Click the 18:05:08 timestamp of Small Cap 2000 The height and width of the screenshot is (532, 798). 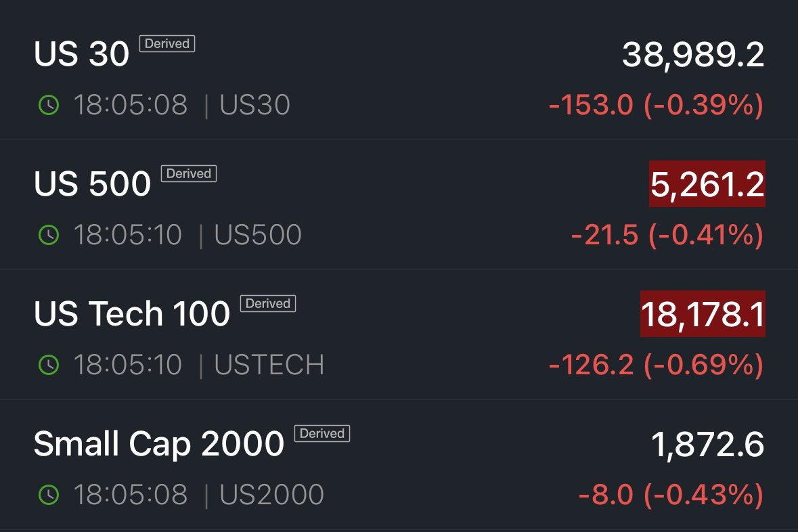131,495
